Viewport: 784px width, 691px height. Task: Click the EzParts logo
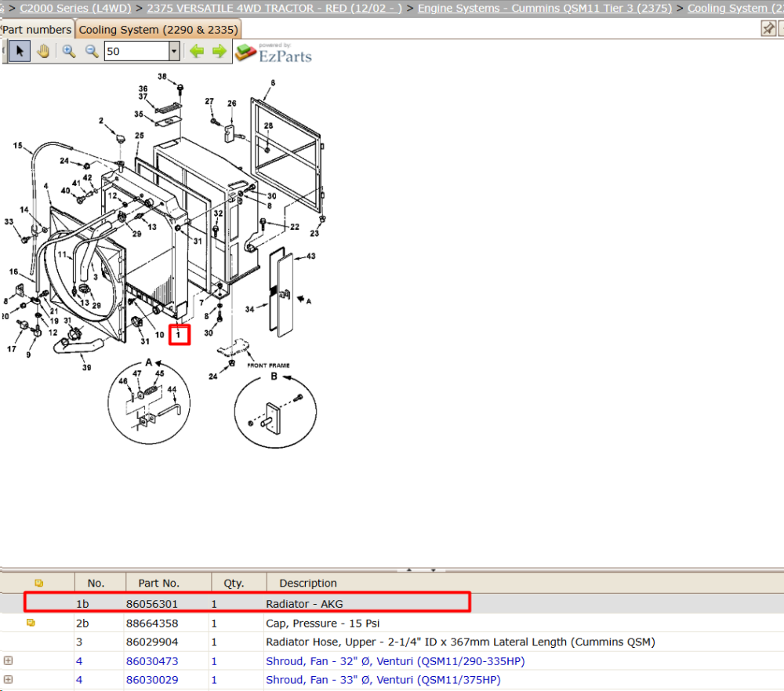pyautogui.click(x=274, y=53)
